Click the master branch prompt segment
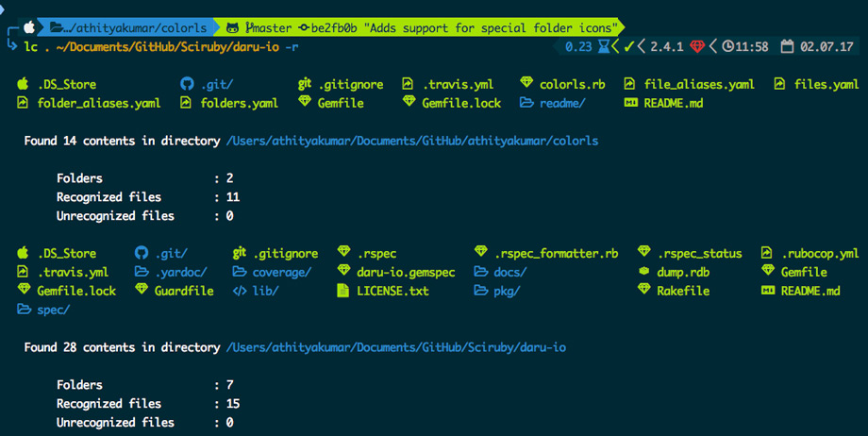Image resolution: width=868 pixels, height=436 pixels. pos(268,27)
